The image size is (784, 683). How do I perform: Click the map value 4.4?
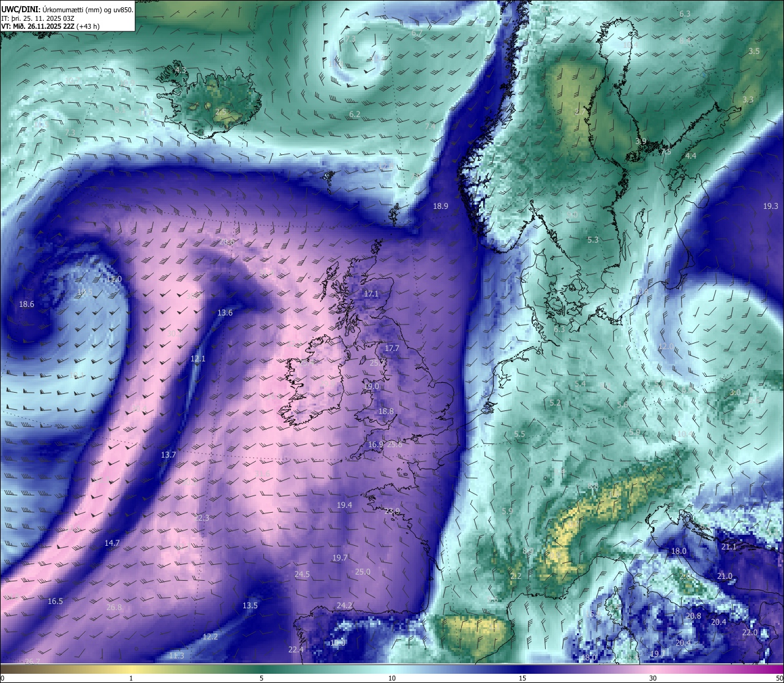pyautogui.click(x=691, y=156)
